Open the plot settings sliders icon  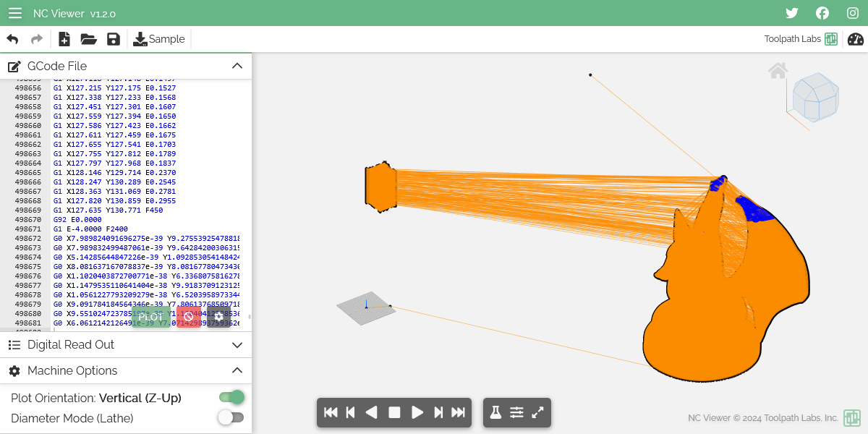[516, 412]
